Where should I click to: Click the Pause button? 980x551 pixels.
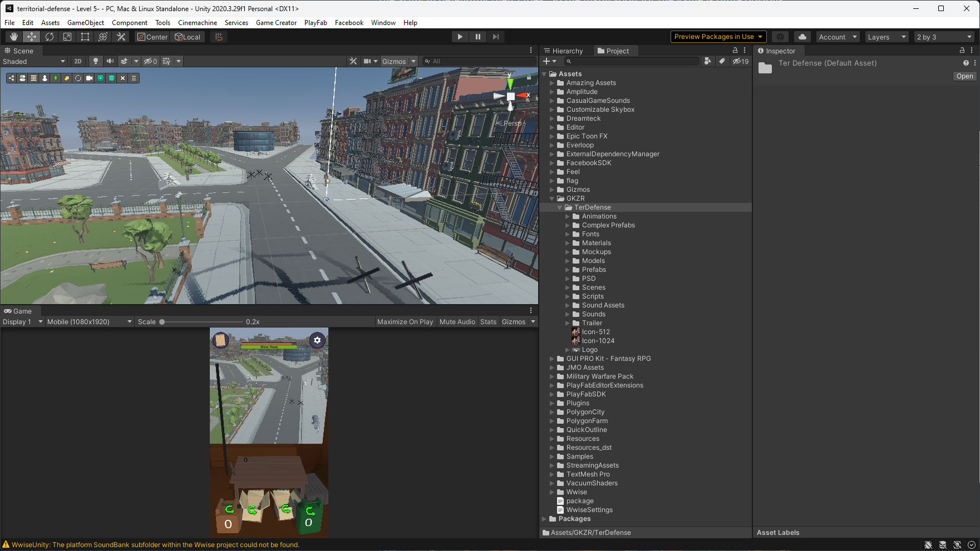(477, 37)
